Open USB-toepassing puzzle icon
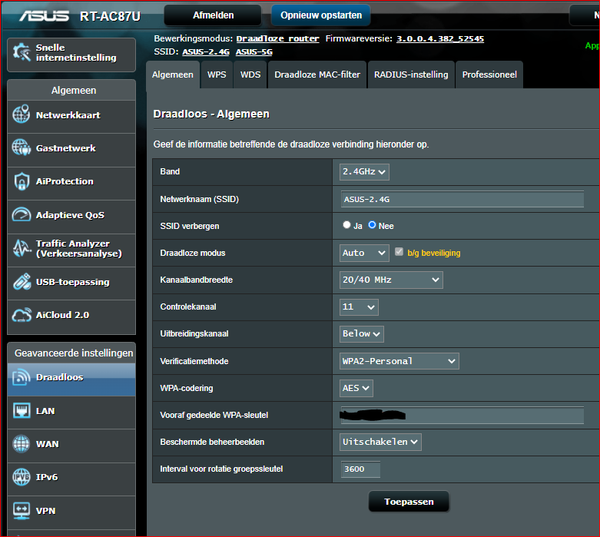Screen dimensions: 600x537 click(x=21, y=282)
